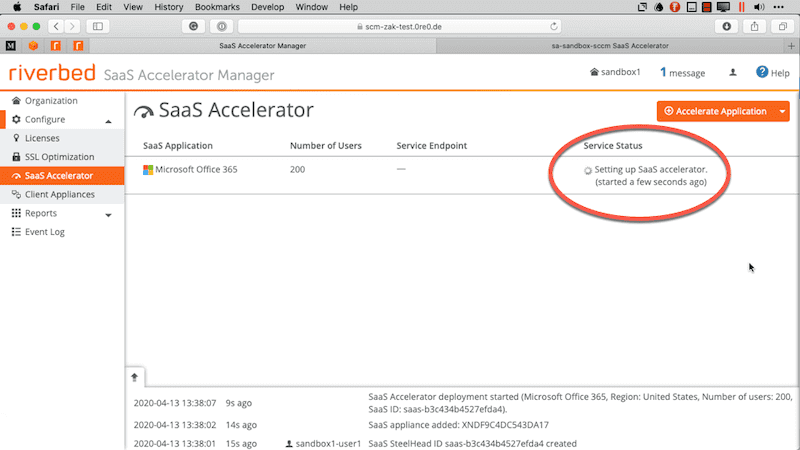Click the blue Help question mark icon
Viewport: 800px width, 450px height.
[762, 72]
